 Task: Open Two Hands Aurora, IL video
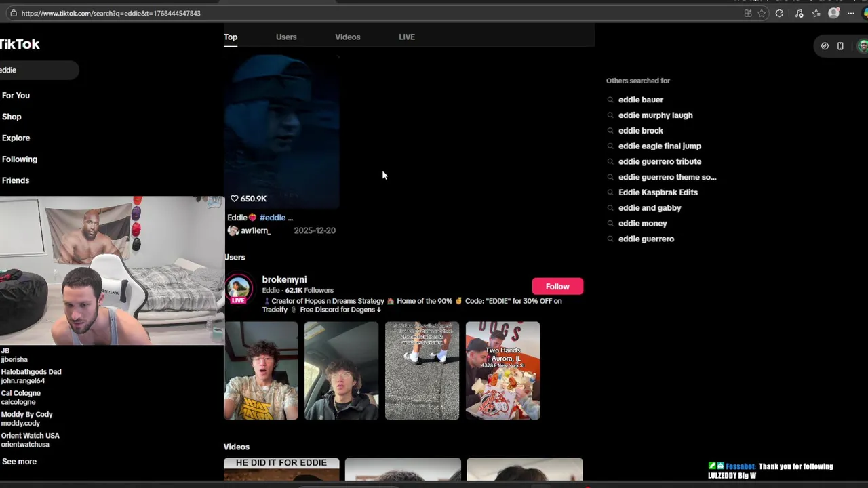point(502,371)
